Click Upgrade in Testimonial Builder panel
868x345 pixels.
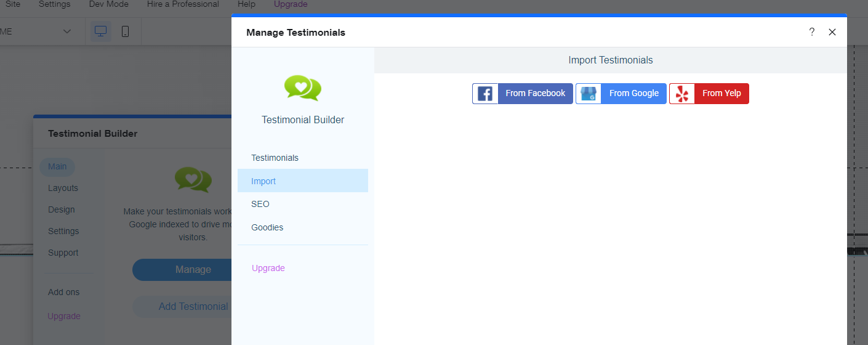coord(63,316)
